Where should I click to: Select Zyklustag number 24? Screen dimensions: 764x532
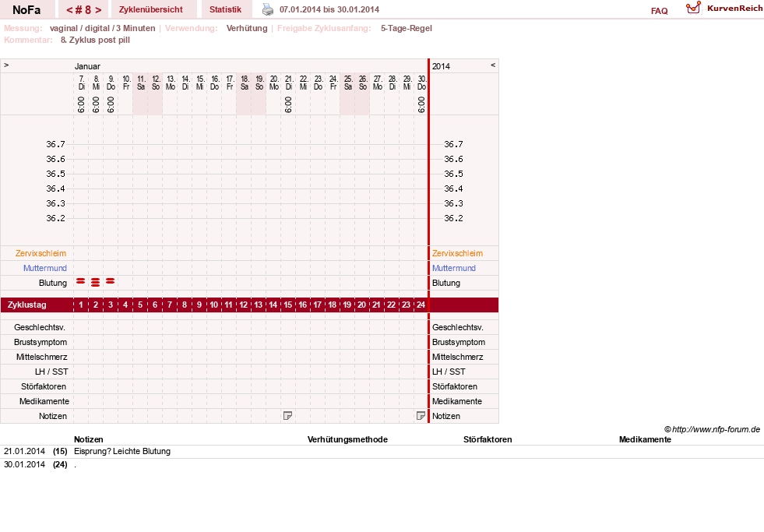421,305
